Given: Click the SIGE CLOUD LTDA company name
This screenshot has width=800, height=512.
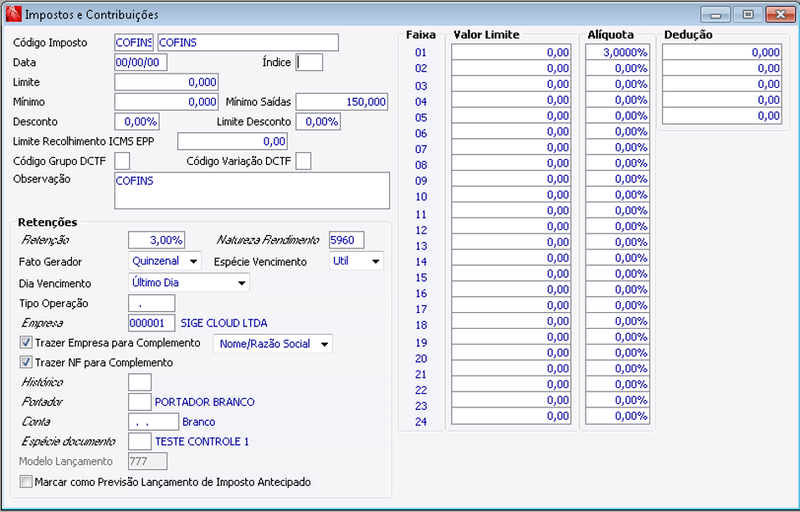Looking at the screenshot, I should click(x=224, y=323).
